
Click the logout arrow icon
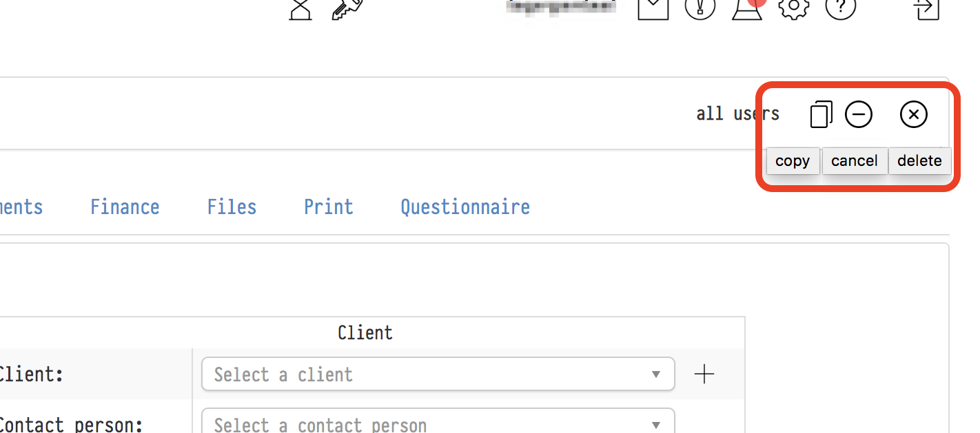(x=927, y=8)
